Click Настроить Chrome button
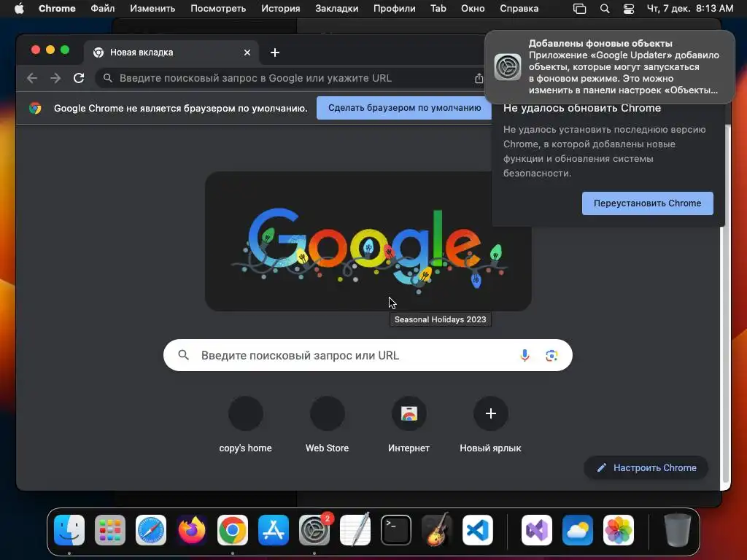747x560 pixels. 646,467
